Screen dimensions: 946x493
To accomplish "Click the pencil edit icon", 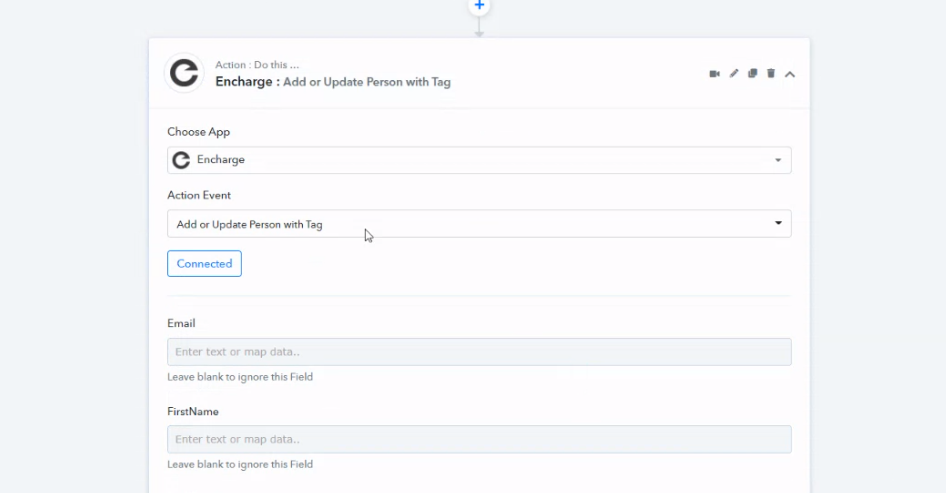I will (x=734, y=74).
